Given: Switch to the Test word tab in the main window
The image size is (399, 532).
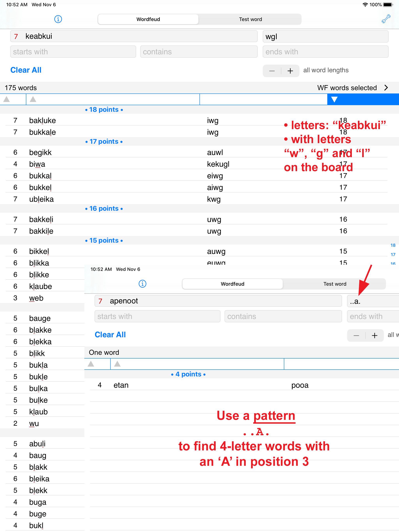Looking at the screenshot, I should pyautogui.click(x=250, y=19).
